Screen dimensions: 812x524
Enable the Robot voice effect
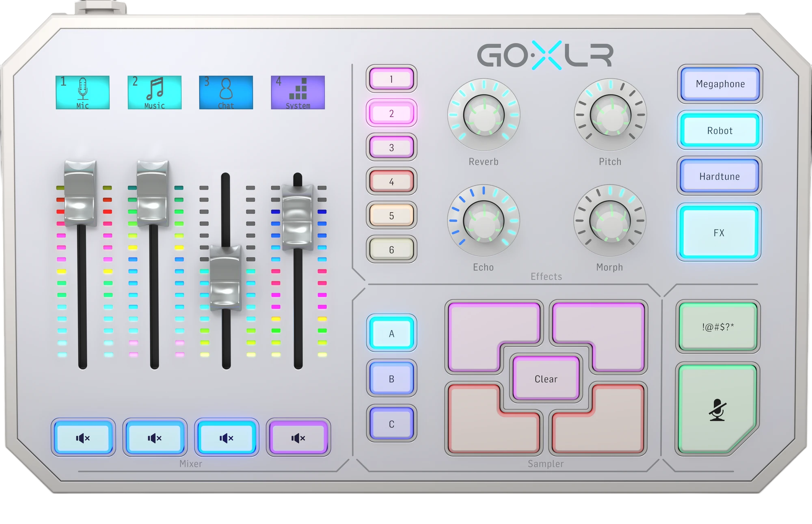(x=719, y=130)
